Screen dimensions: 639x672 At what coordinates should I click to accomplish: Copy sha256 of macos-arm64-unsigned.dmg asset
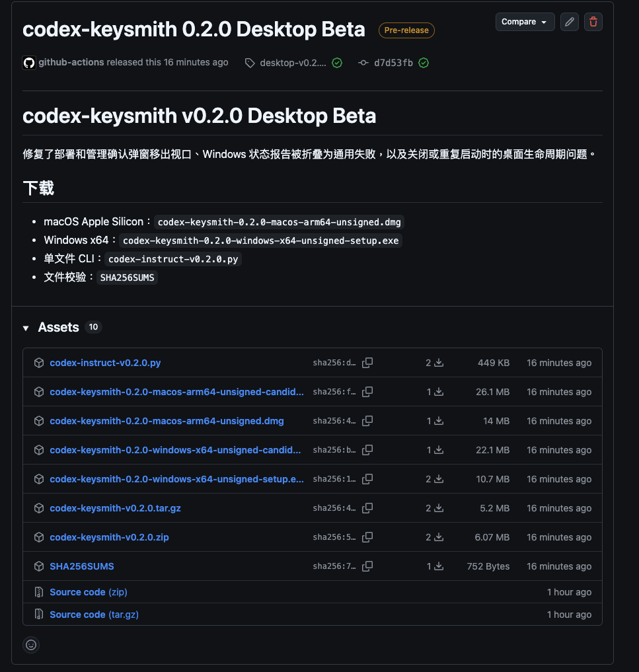(x=367, y=421)
